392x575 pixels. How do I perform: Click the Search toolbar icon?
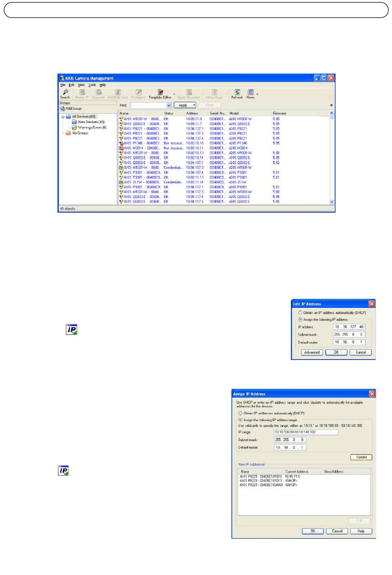(65, 92)
